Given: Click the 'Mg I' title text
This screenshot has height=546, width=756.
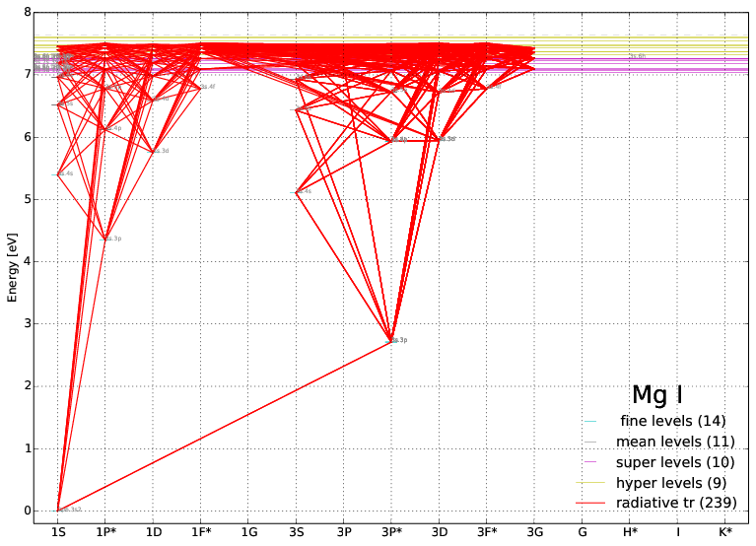Looking at the screenshot, I should (657, 395).
